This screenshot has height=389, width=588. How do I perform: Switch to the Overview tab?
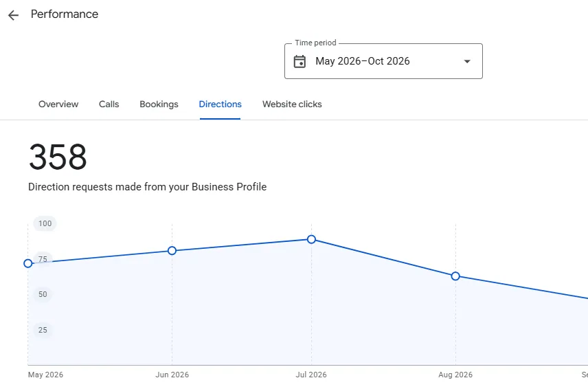(58, 104)
